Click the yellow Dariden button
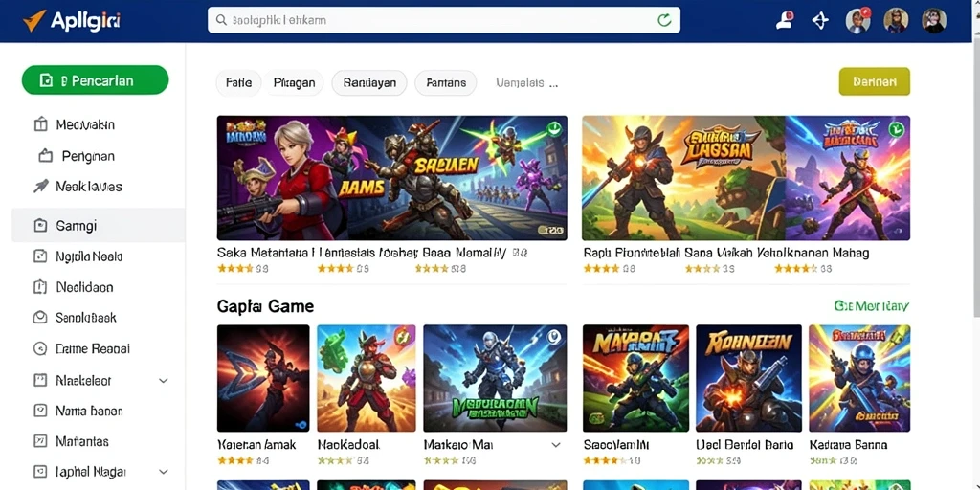This screenshot has height=490, width=980. click(x=875, y=81)
